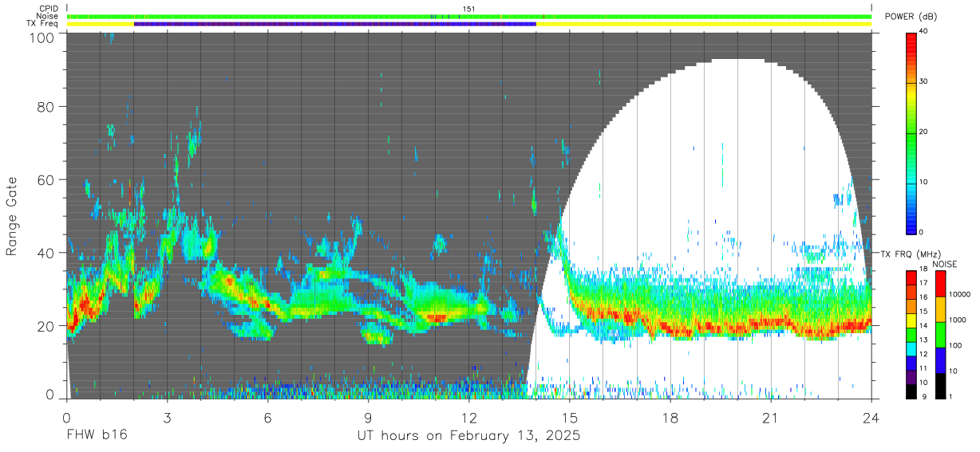Click the green Noise status strip

click(468, 16)
